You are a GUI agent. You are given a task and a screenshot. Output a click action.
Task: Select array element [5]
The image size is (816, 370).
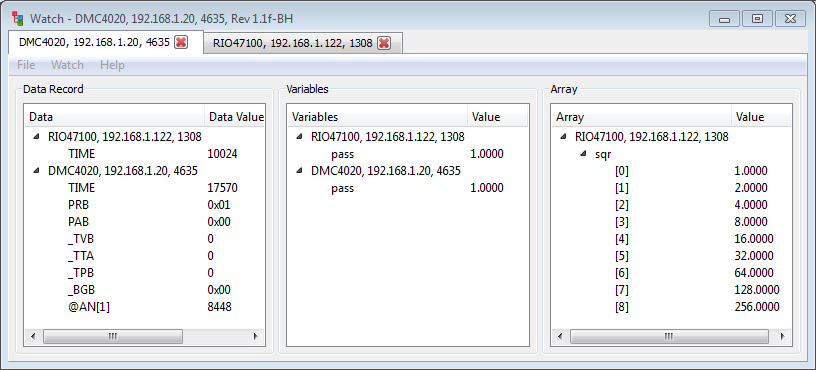pos(672,256)
